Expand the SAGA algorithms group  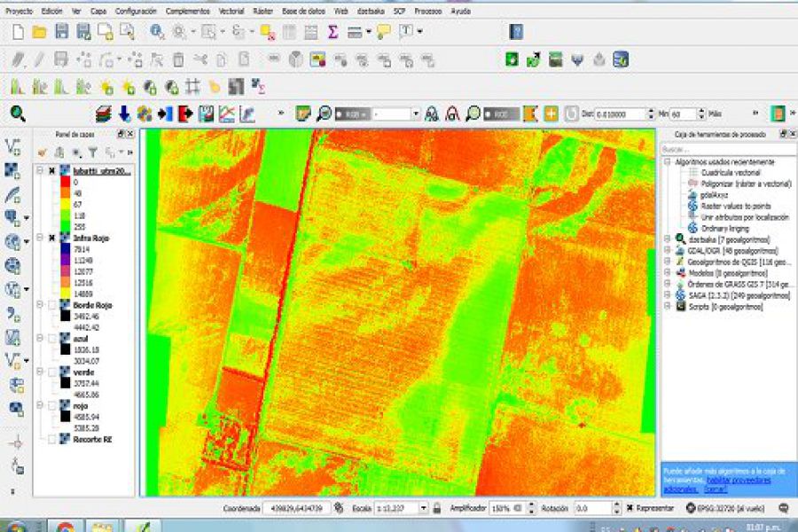[667, 295]
